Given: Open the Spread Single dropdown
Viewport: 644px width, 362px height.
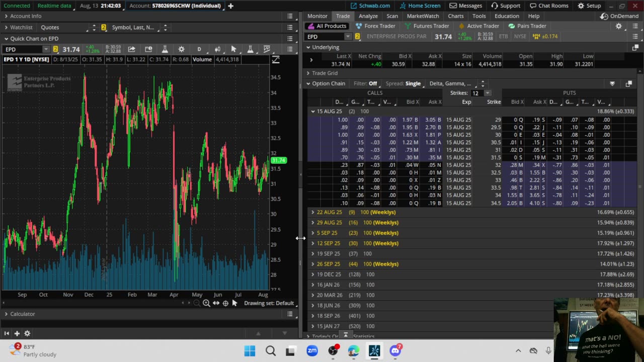Looking at the screenshot, I should [x=413, y=83].
